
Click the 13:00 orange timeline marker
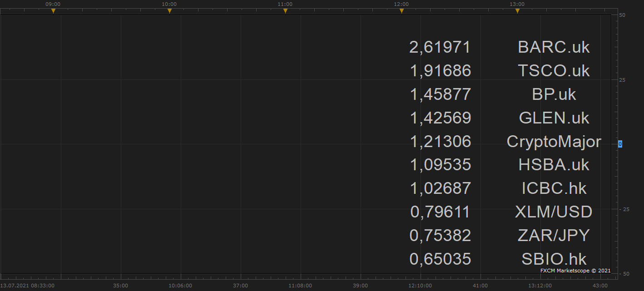[x=517, y=11]
